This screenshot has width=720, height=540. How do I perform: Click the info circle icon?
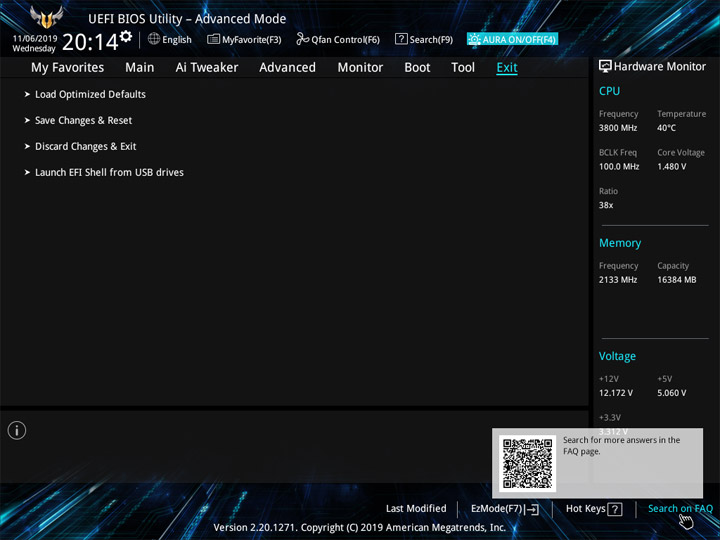point(17,430)
